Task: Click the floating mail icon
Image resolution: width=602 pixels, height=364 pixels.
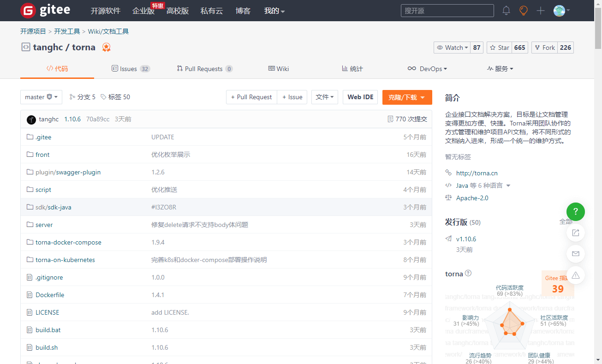Action: (576, 254)
